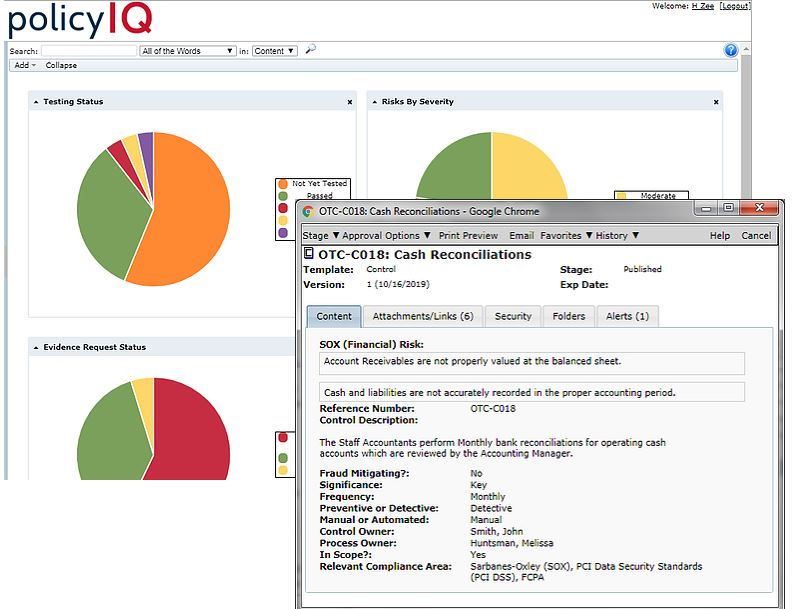793x609 pixels.
Task: Minimize the Cash Reconciliations popup window
Action: tap(707, 208)
